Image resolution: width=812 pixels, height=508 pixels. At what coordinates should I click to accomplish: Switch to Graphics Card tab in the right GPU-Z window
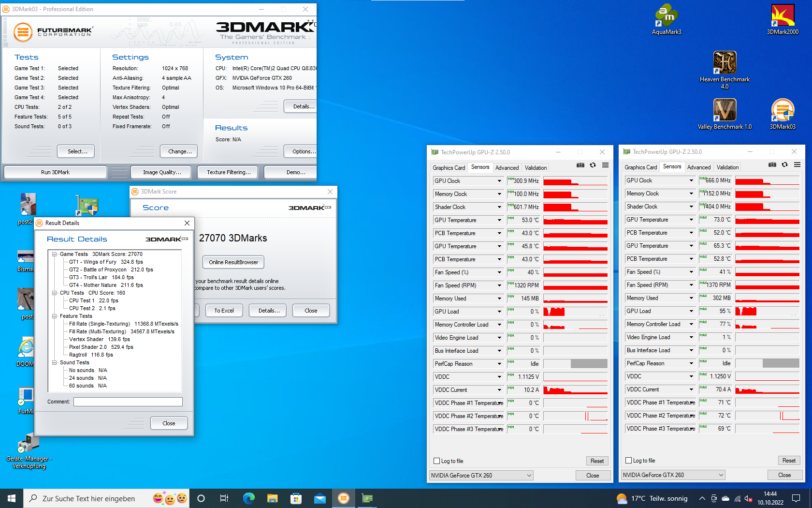641,167
